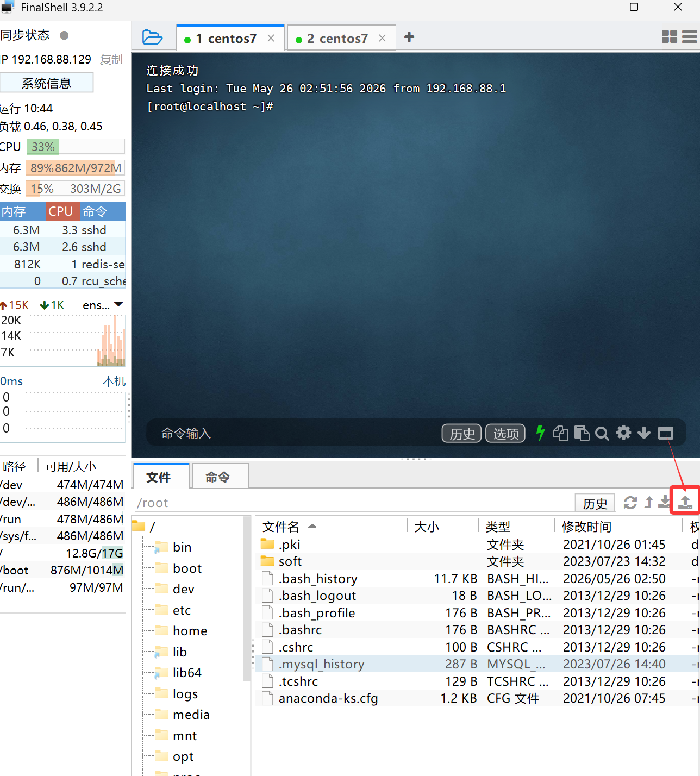Select the .bash_history file
This screenshot has width=700, height=776.
coord(477,579)
